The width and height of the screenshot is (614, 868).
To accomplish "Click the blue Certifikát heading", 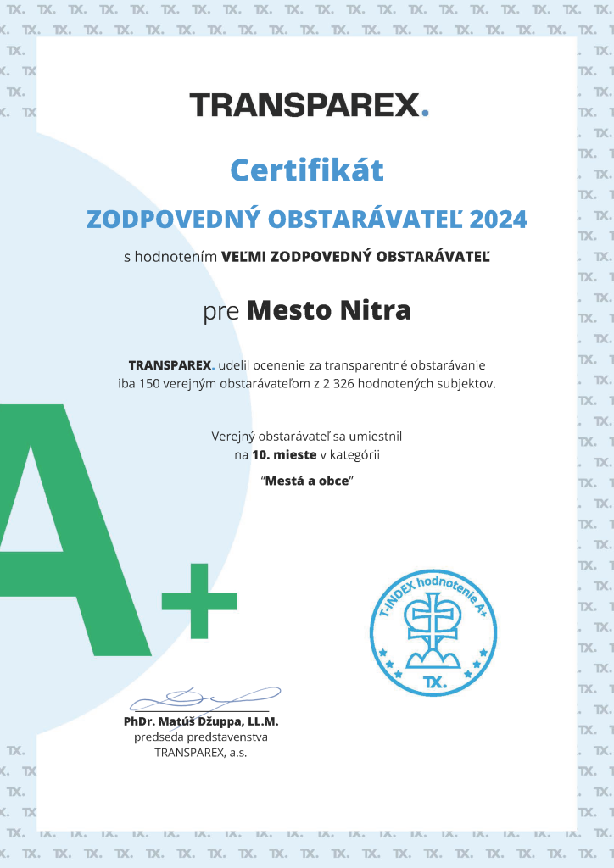I will coord(307,170).
